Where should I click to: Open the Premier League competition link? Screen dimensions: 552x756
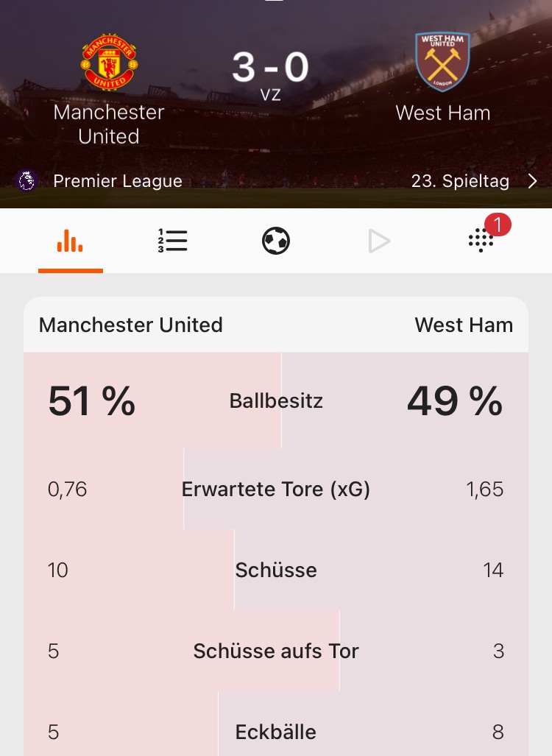click(118, 181)
